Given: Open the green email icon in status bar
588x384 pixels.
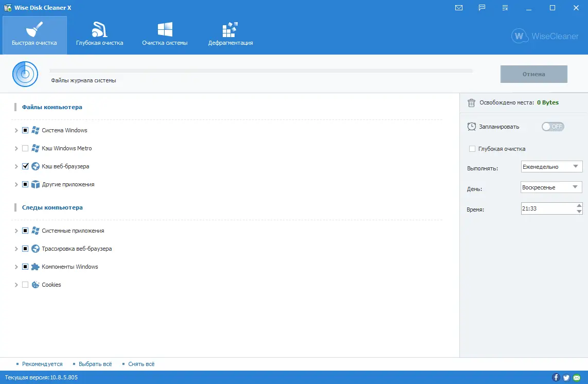Looking at the screenshot, I should click(577, 377).
